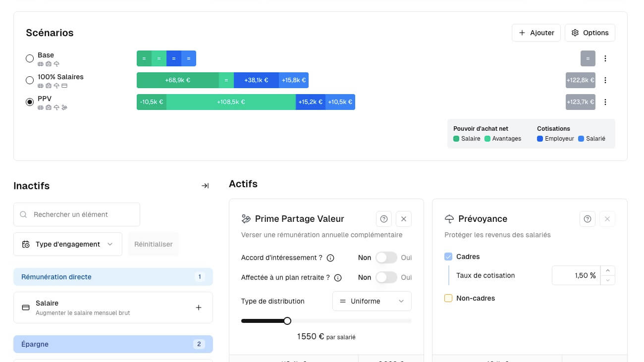Screen dimensions: 644x362
Task: Click the briefcase icon under the PPV scenario
Action: pos(49,107)
